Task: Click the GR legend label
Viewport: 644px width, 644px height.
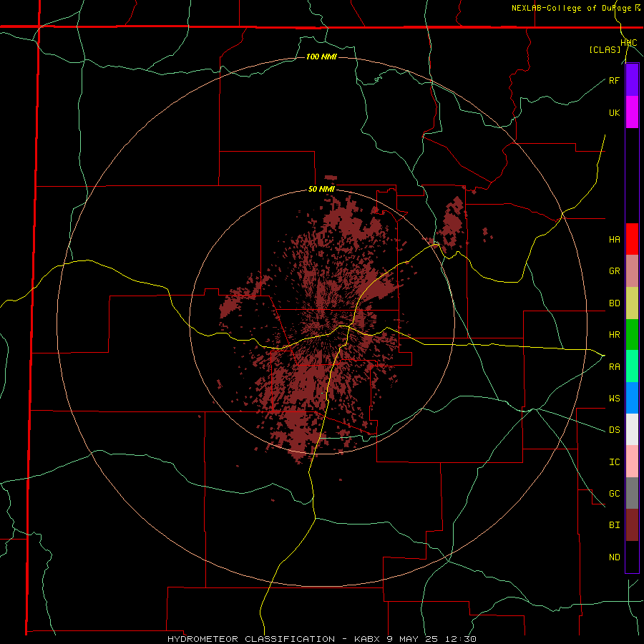Action: click(614, 271)
